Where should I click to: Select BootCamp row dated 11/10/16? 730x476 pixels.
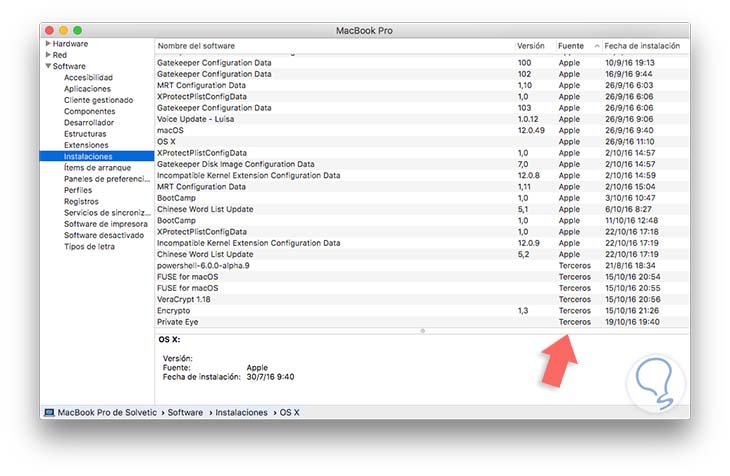tap(422, 220)
